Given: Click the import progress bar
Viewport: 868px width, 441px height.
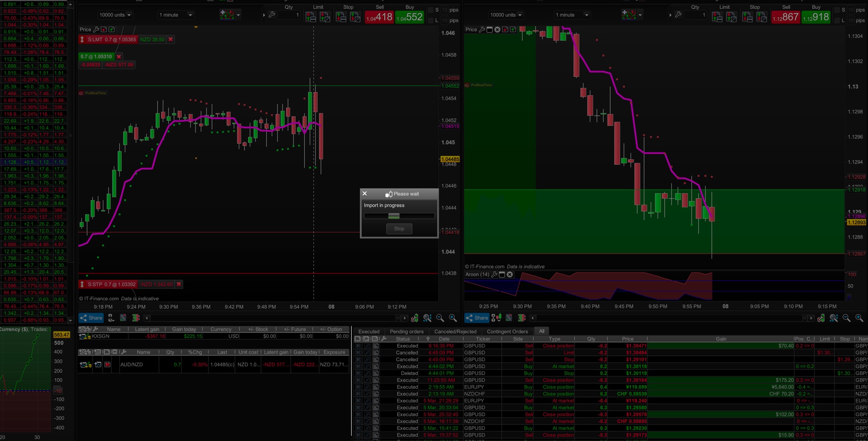Looking at the screenshot, I should coord(399,216).
